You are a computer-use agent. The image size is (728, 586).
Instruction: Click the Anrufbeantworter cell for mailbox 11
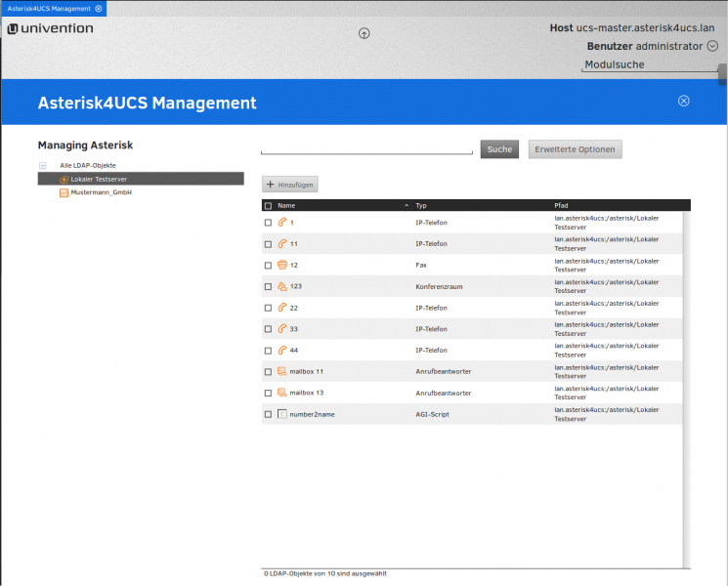(444, 372)
